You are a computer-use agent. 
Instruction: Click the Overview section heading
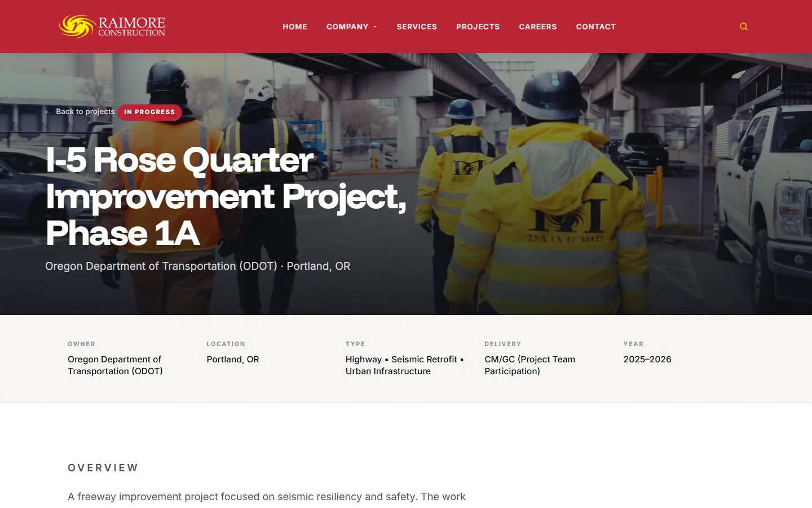103,468
